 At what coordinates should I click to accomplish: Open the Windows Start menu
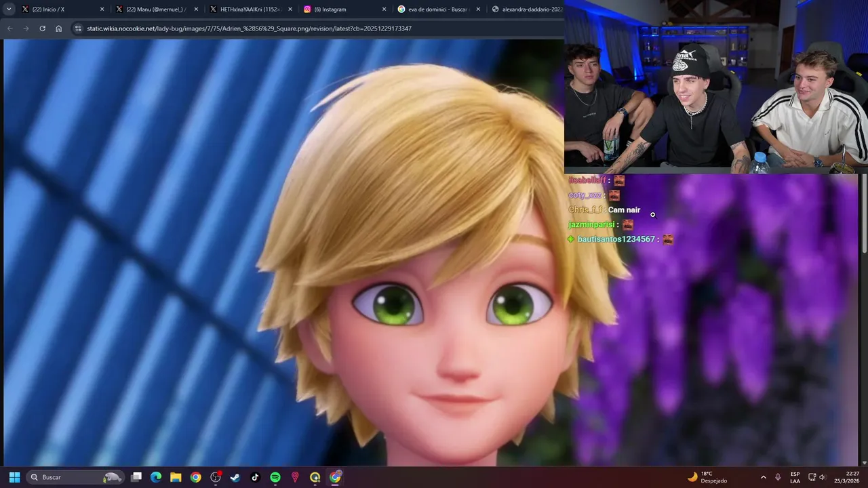(x=14, y=477)
